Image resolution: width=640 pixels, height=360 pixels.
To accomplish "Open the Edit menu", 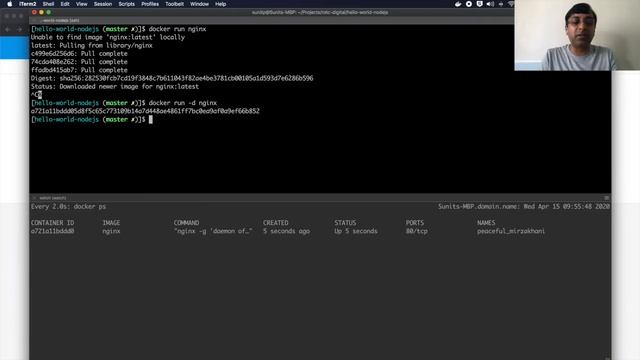I will [65, 4].
